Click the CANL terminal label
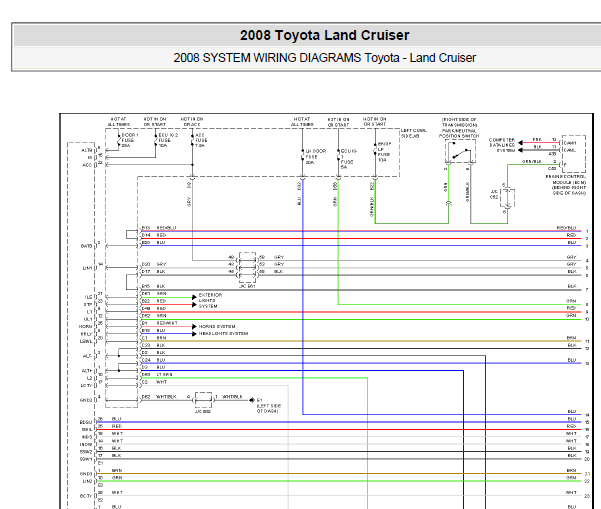601x509 pixels. coord(569,150)
